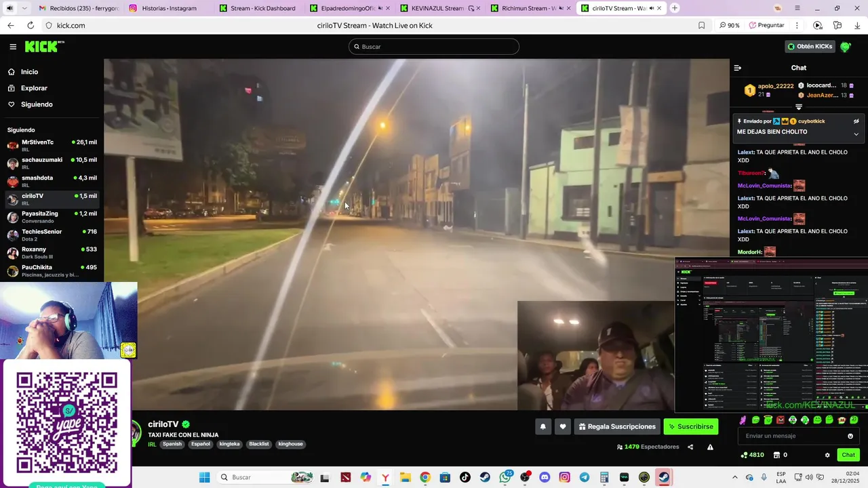Click the Windows Start button
This screenshot has height=488, width=868.
pyautogui.click(x=204, y=477)
